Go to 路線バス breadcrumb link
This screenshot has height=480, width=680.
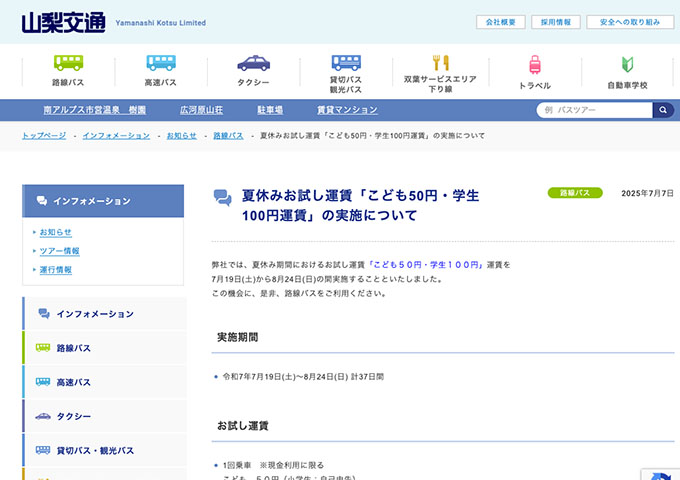[229, 136]
